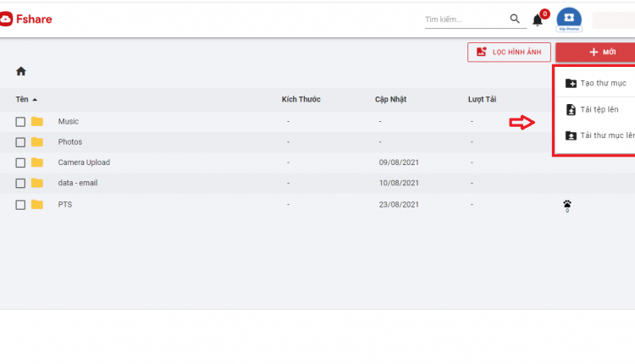Open the Vip Promo account avatar
The height and width of the screenshot is (364, 635).
point(569,19)
